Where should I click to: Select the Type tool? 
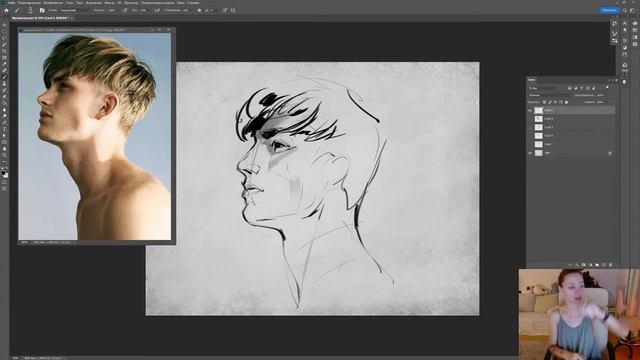(4, 129)
